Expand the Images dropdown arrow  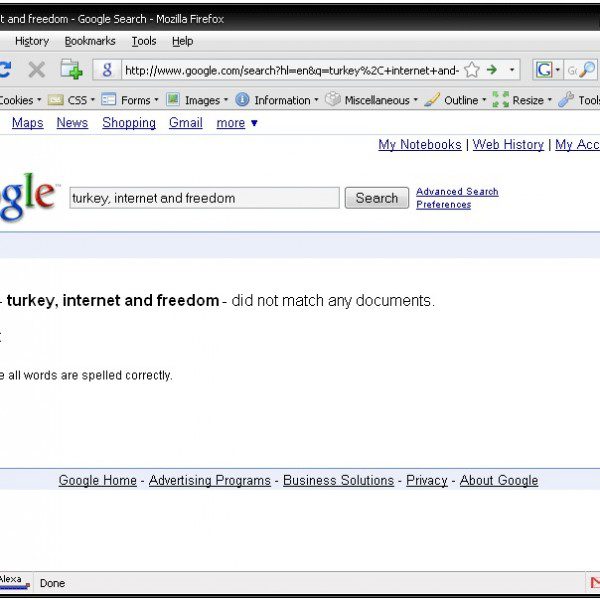coord(226,100)
